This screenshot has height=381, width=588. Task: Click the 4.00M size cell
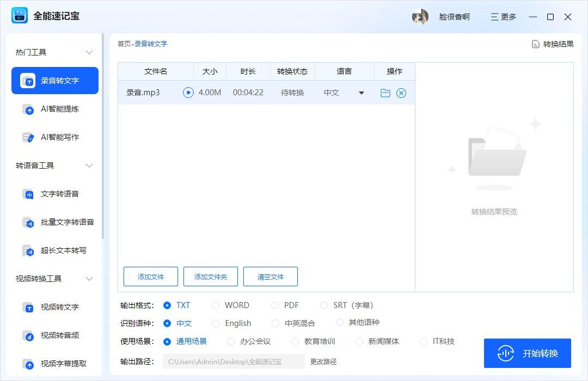[210, 93]
